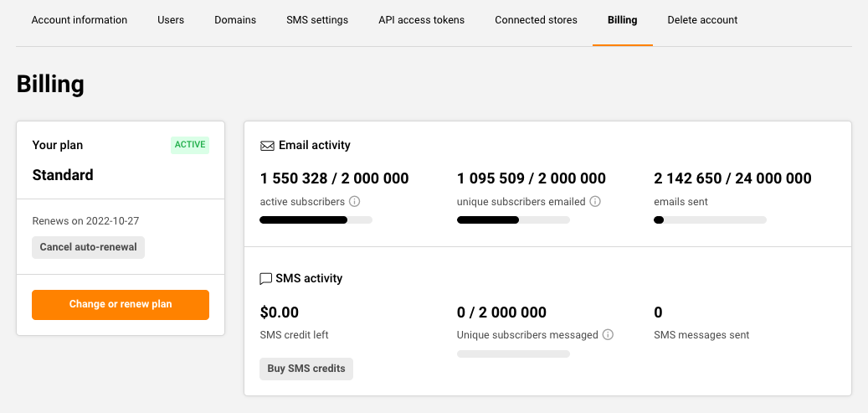Click the envelope icon for Email activity
Viewport: 868px width, 413px height.
tap(267, 146)
